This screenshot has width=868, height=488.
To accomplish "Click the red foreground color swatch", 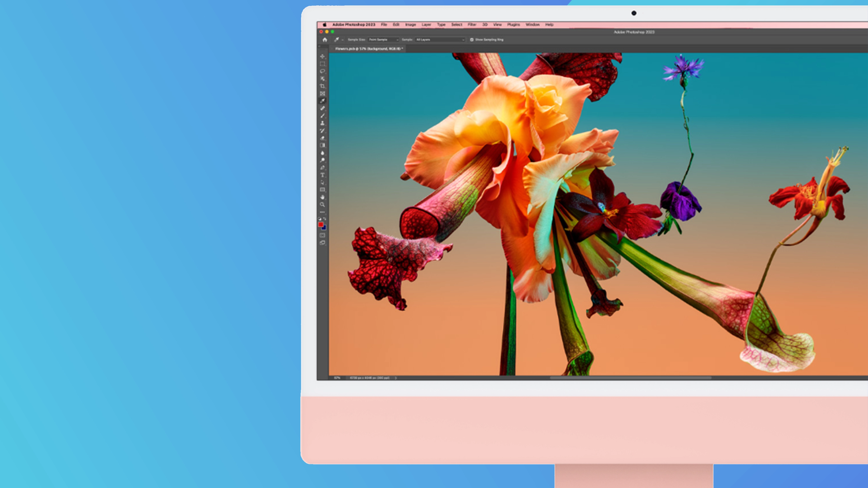I will [x=321, y=225].
